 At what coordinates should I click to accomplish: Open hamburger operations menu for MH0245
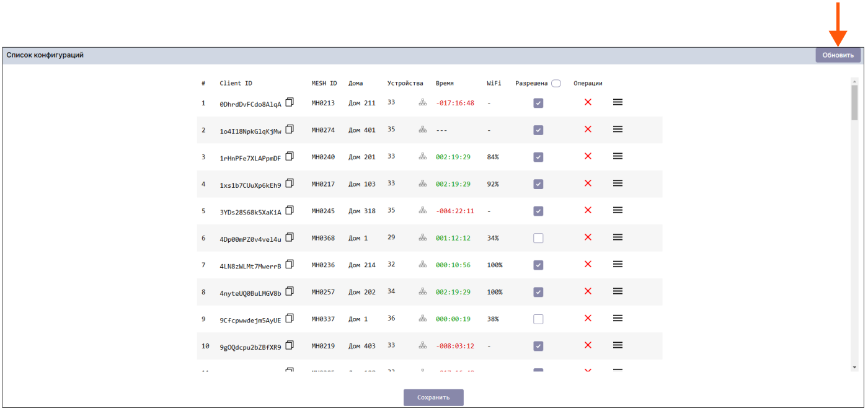pos(618,211)
